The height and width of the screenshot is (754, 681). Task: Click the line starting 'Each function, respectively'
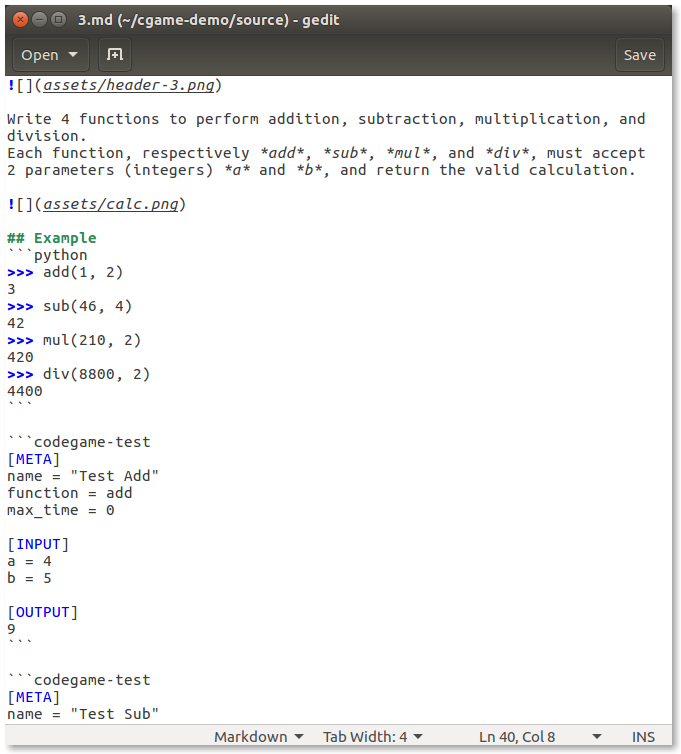click(x=326, y=153)
